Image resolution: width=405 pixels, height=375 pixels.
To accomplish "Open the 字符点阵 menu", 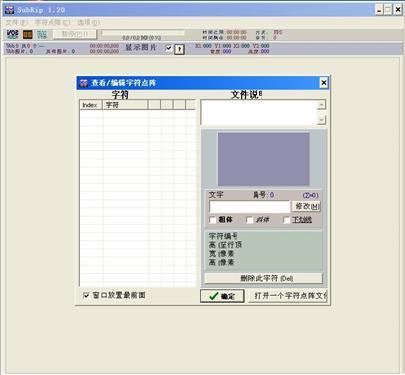I will (x=53, y=22).
